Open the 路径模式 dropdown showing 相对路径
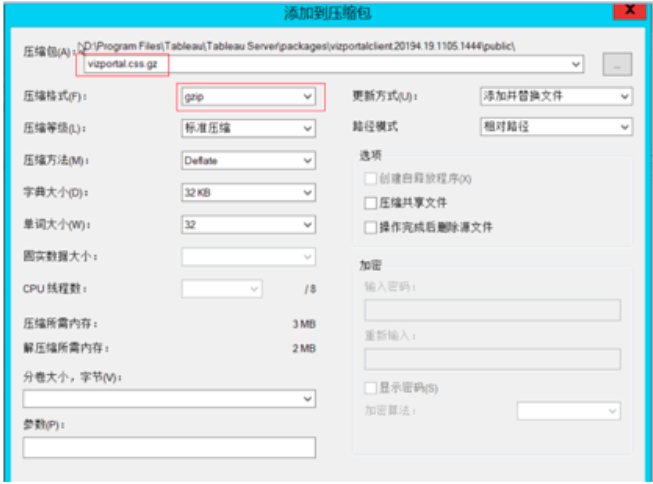The image size is (653, 484). [x=555, y=128]
